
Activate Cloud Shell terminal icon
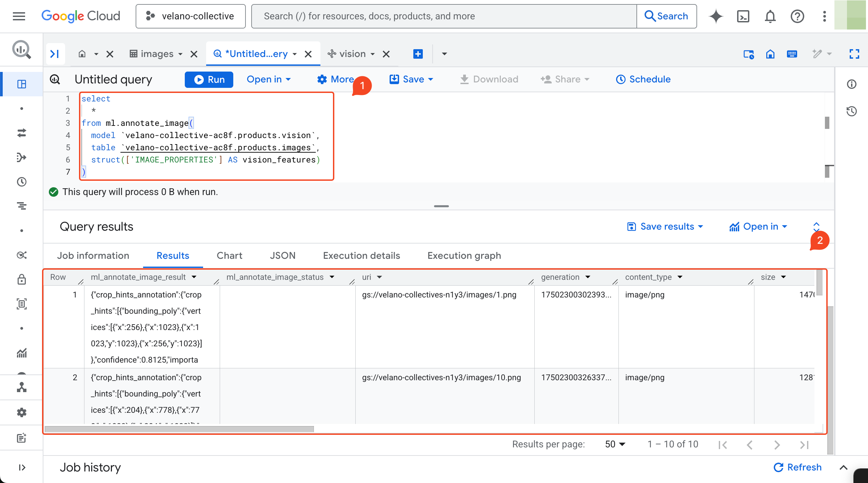(743, 16)
